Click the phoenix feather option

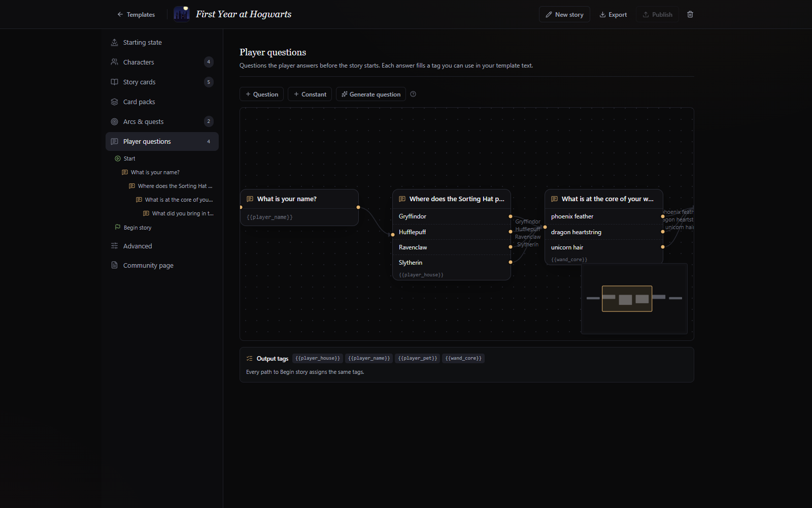[x=604, y=216]
